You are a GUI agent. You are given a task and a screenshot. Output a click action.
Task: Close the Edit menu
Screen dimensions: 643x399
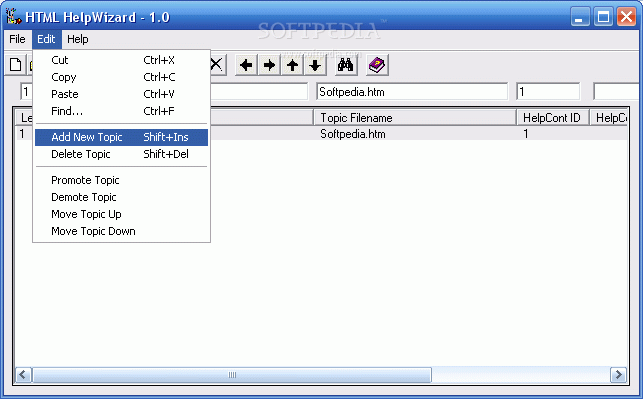click(x=46, y=39)
